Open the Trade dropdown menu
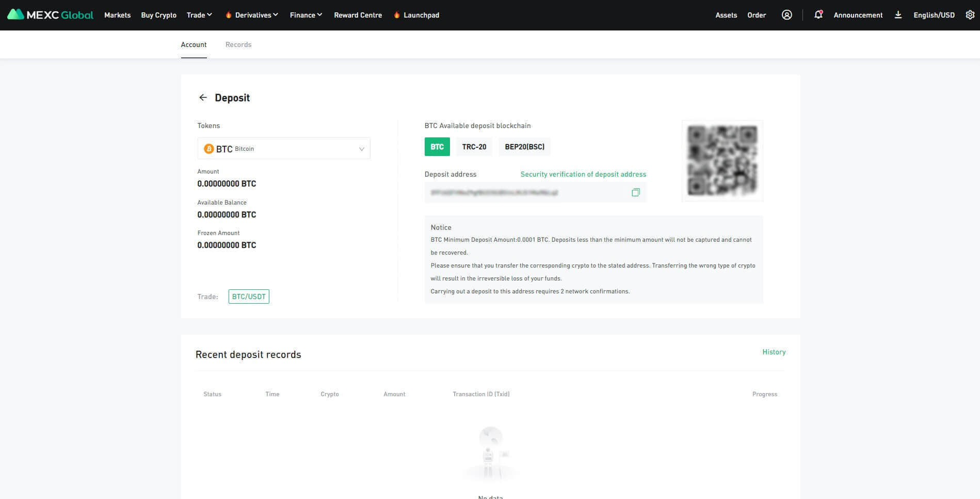980x499 pixels. point(199,15)
